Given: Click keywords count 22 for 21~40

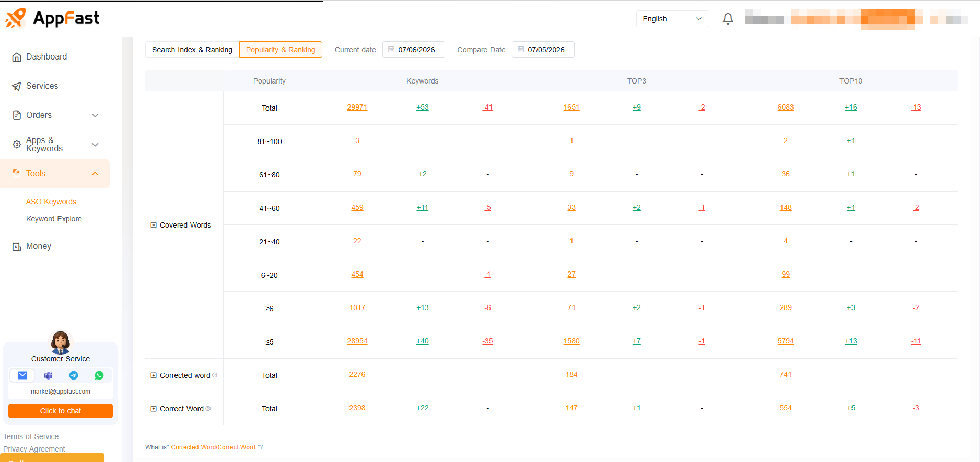Looking at the screenshot, I should click(x=357, y=241).
